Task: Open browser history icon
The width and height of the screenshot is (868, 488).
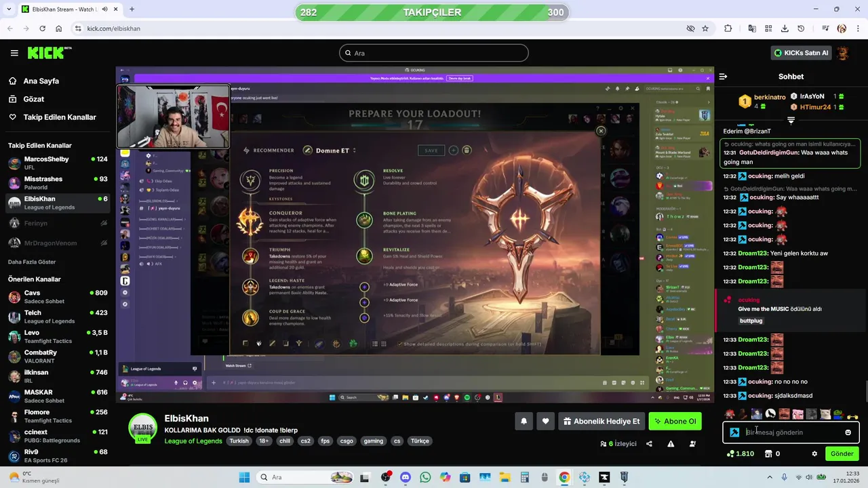Action: point(801,28)
